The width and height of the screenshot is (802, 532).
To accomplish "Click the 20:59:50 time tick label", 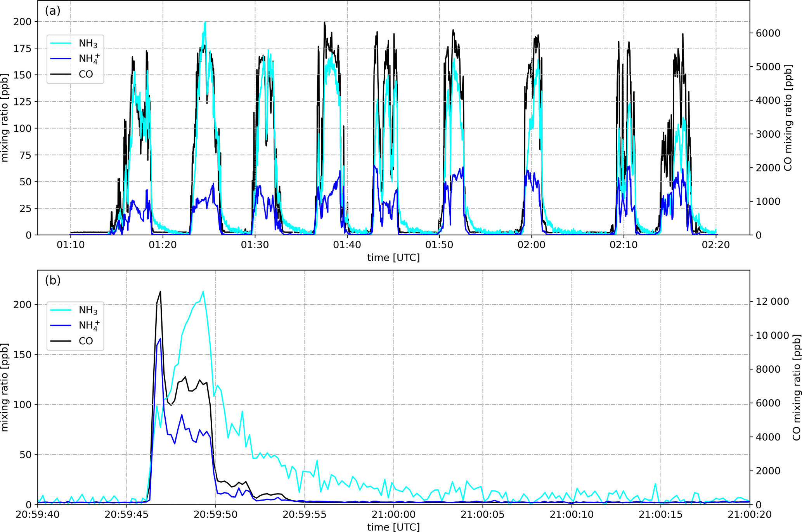I will (x=216, y=515).
